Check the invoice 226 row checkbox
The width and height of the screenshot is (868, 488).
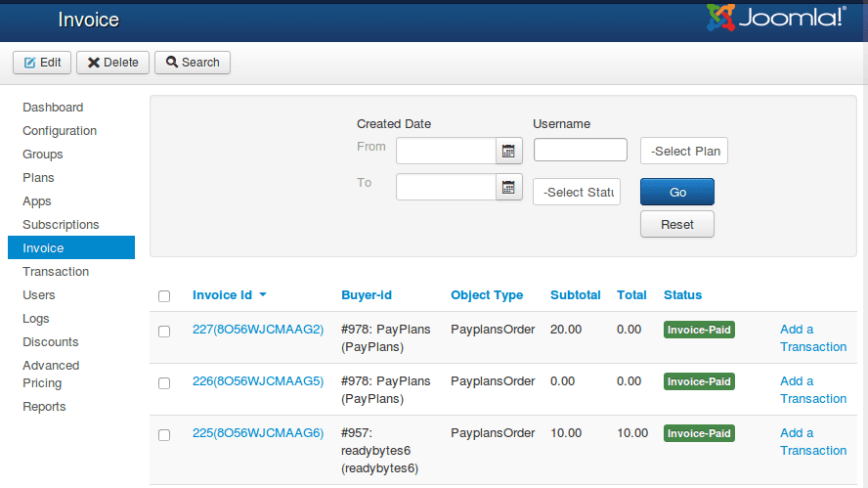coord(164,383)
